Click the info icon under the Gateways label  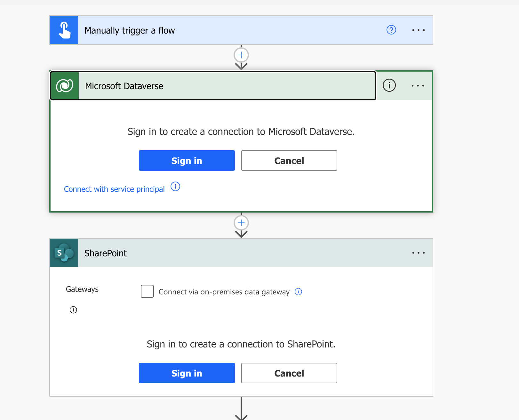coord(73,309)
